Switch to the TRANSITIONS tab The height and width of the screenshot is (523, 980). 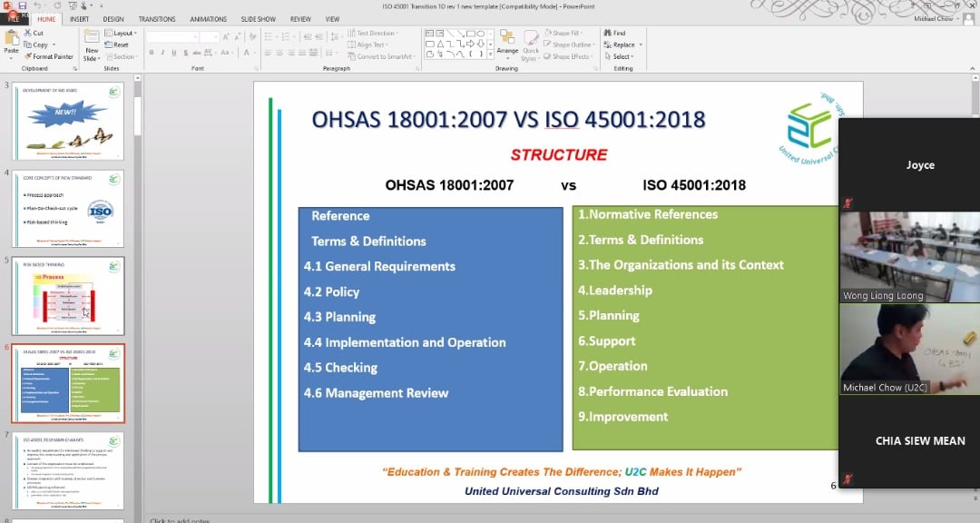[x=157, y=19]
